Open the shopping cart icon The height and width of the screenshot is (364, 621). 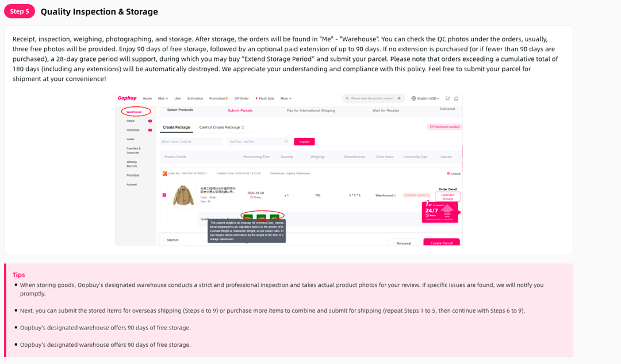tap(447, 98)
